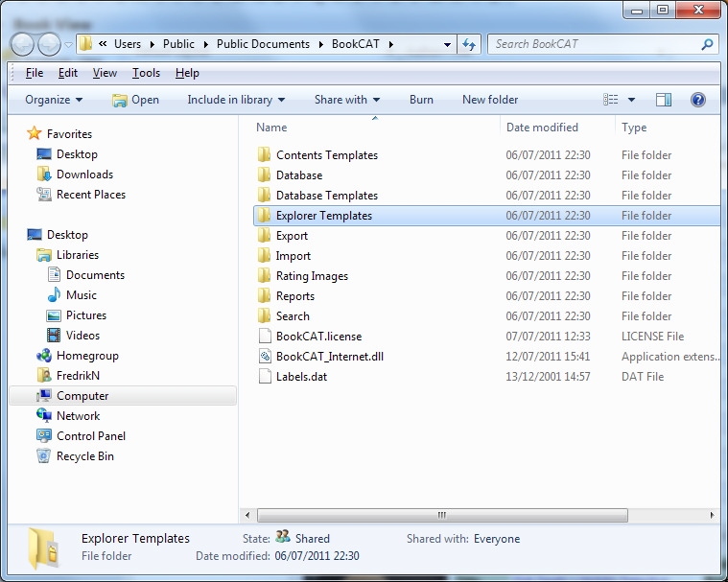
Task: Select Libraries in the navigation tree
Action: 77,255
